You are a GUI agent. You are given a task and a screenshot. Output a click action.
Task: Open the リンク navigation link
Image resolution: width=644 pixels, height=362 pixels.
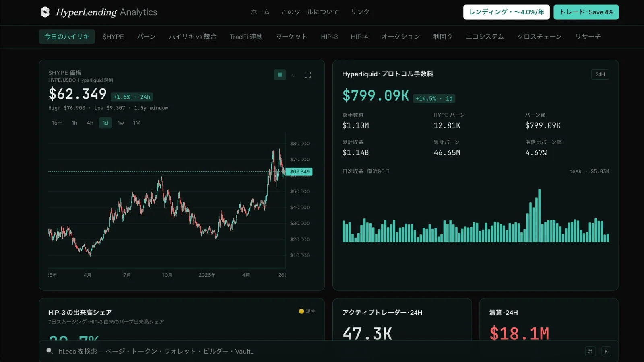point(360,12)
